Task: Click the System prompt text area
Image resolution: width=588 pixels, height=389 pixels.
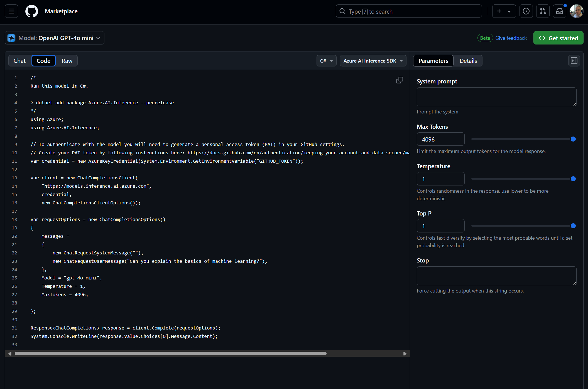Action: point(496,97)
